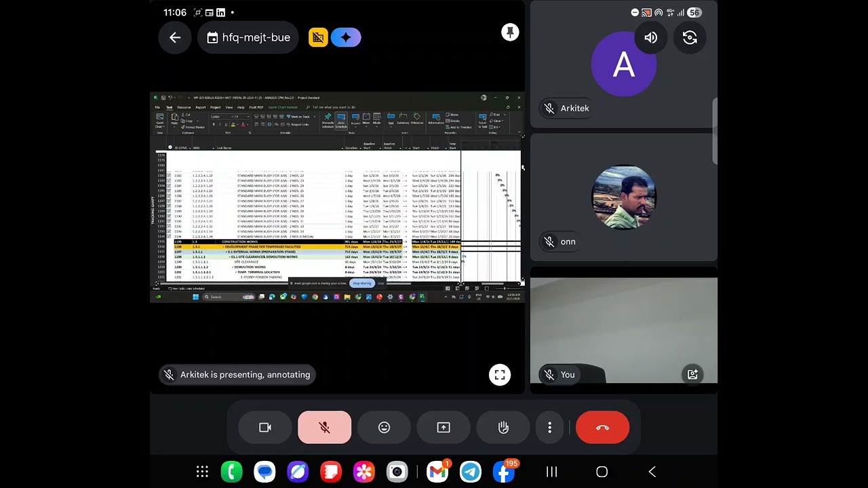Open the Gemini sparkle button
Image resolution: width=868 pixels, height=488 pixels.
(346, 37)
